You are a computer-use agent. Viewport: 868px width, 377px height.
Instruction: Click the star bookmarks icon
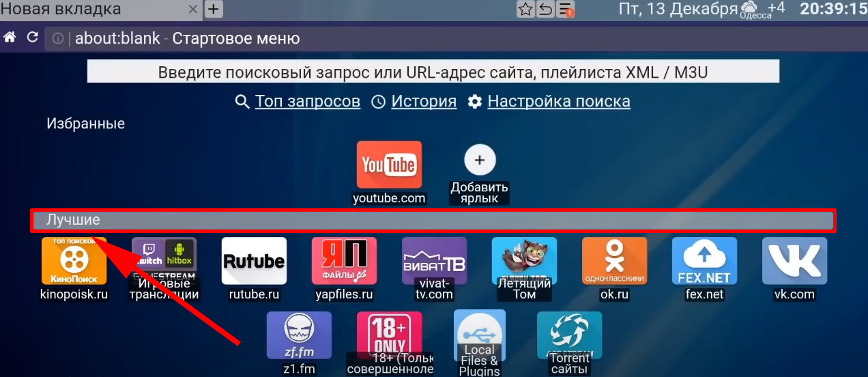(525, 9)
